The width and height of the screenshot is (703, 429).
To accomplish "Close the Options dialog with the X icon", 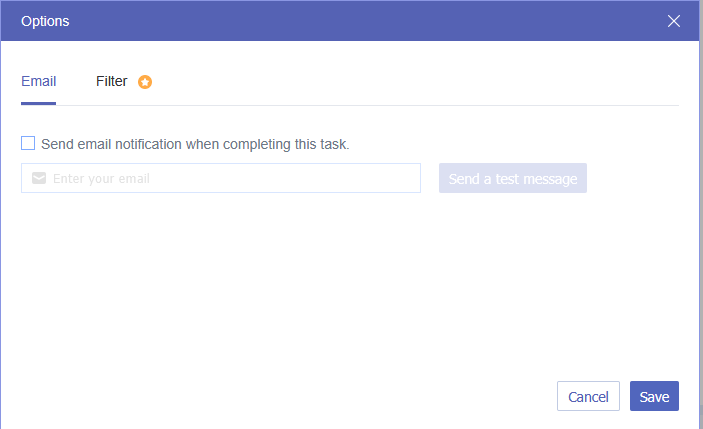I will tap(674, 20).
